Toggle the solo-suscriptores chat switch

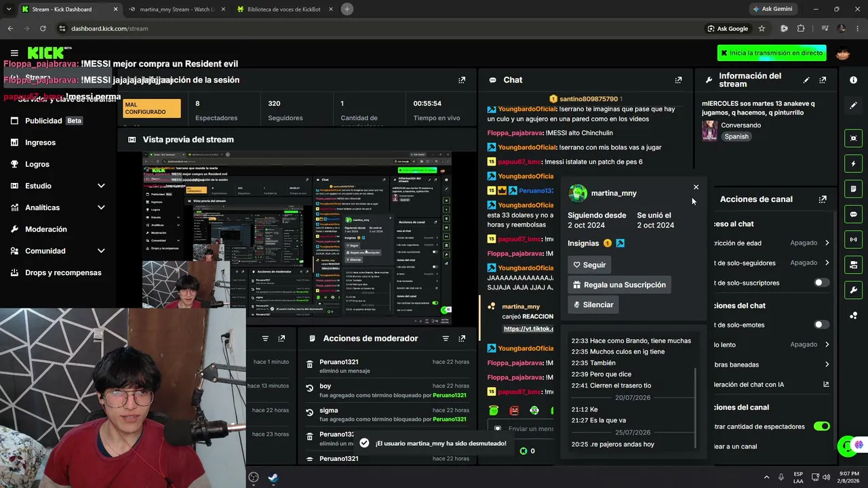pos(821,283)
